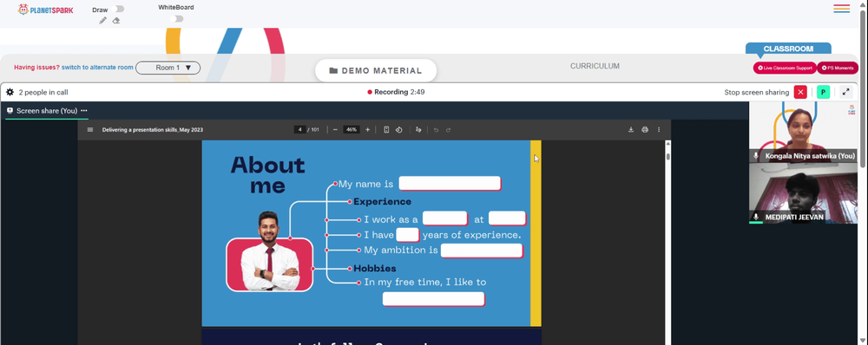Click the 'Hobbies' heading on slide
Screen dimensions: 868x345
point(375,268)
